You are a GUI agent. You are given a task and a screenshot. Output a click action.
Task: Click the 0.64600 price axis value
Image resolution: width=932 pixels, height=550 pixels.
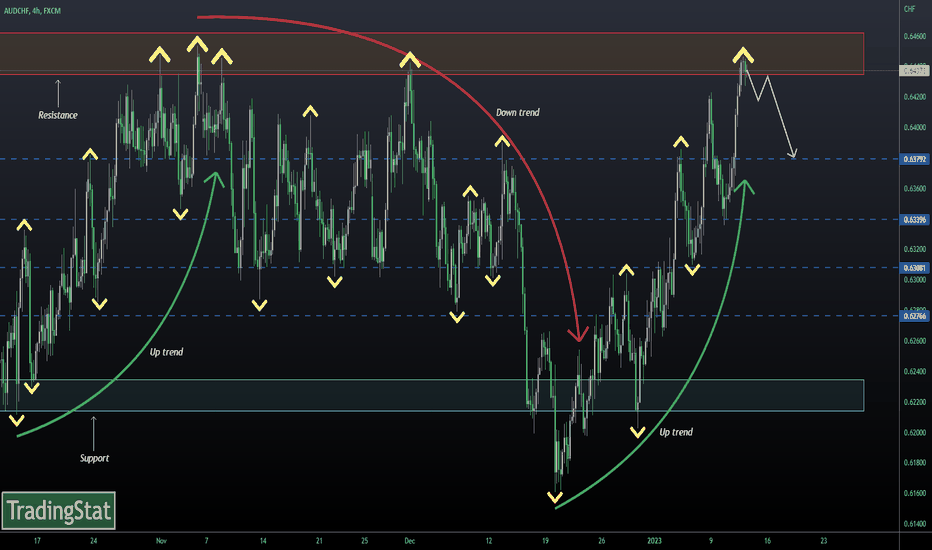915,36
